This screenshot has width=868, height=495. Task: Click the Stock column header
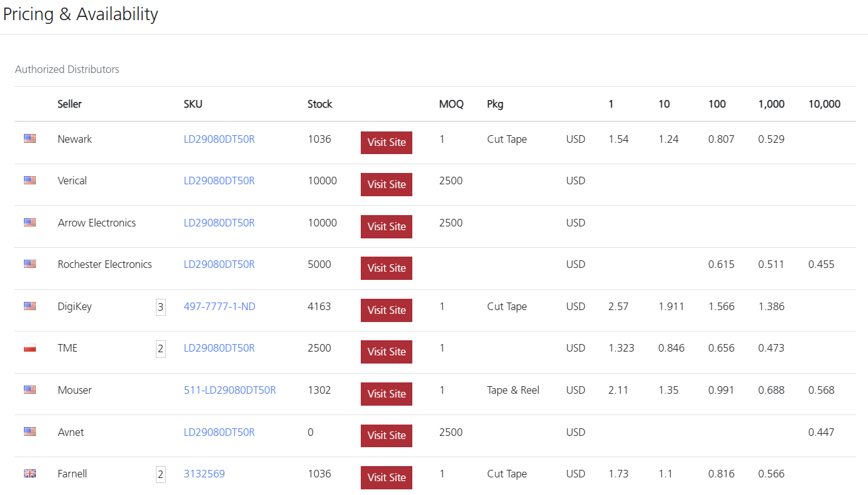pos(319,104)
